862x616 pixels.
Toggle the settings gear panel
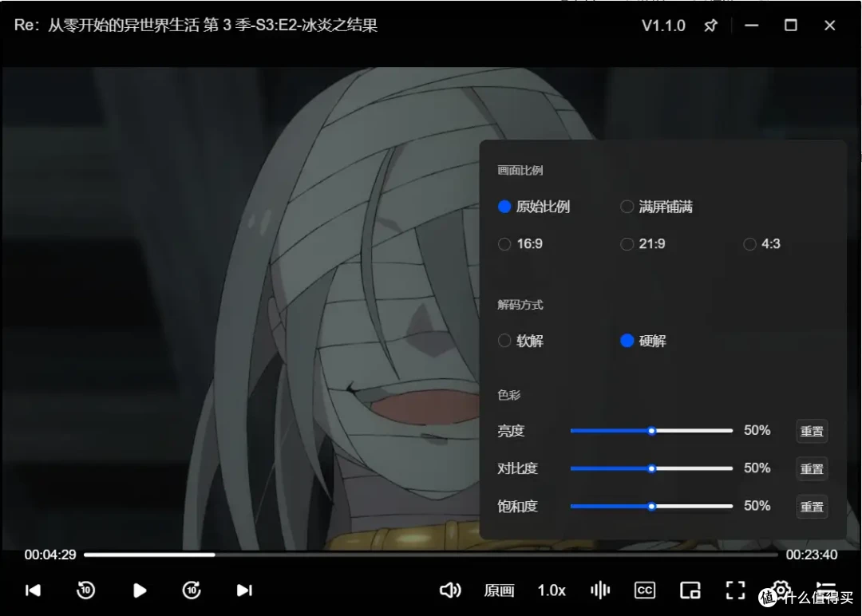pos(781,589)
